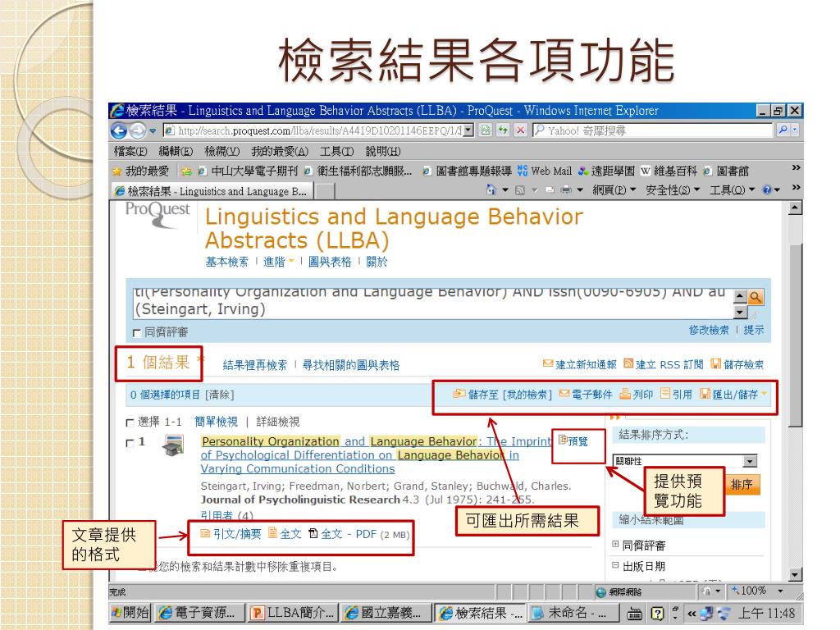The height and width of the screenshot is (630, 840).
Task: Click the orange 排序 sort button
Action: tap(742, 485)
